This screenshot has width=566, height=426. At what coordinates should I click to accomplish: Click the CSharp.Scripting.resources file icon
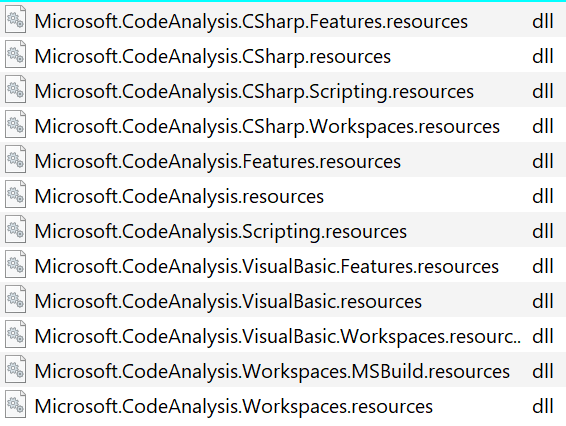(16, 90)
